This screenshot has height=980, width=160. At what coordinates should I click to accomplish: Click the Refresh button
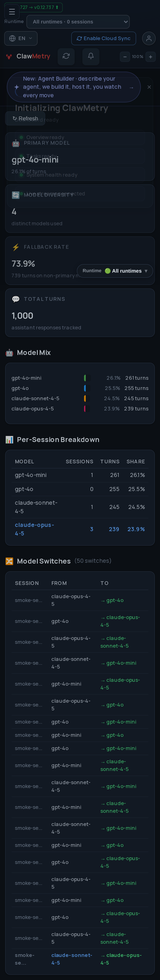25,118
